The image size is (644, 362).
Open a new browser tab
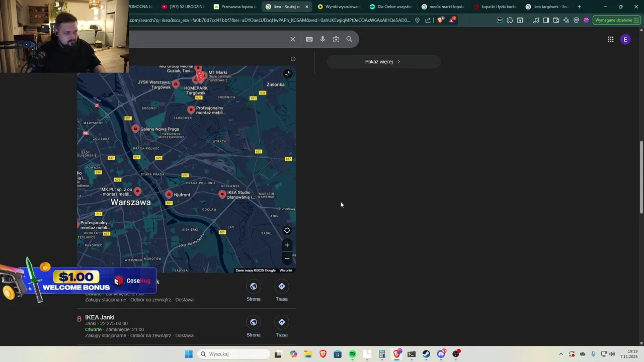pos(579,7)
